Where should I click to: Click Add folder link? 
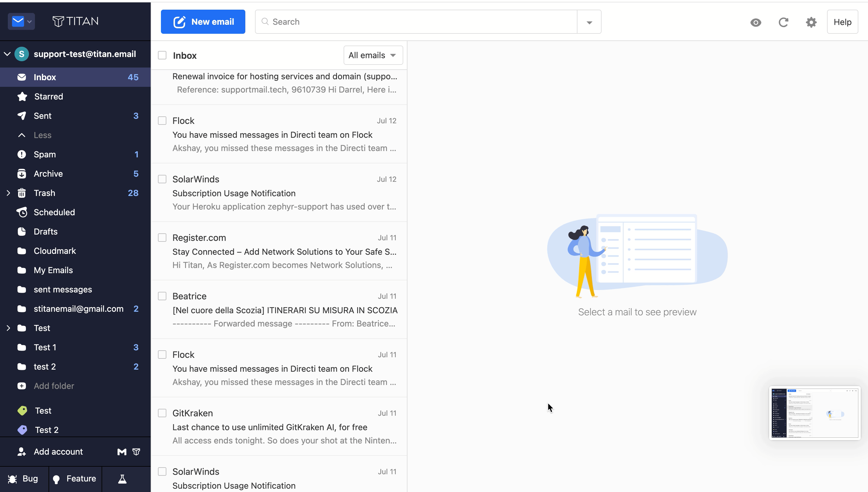coord(54,386)
